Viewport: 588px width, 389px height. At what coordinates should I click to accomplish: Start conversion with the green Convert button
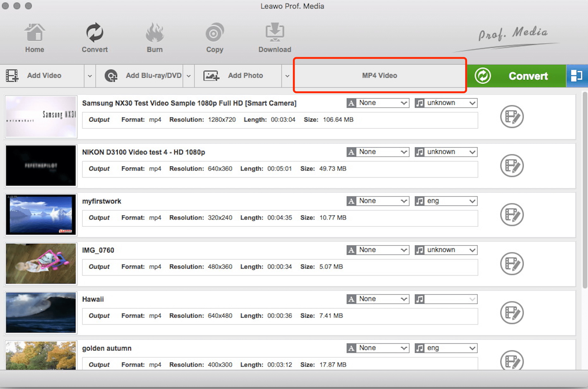(x=516, y=76)
